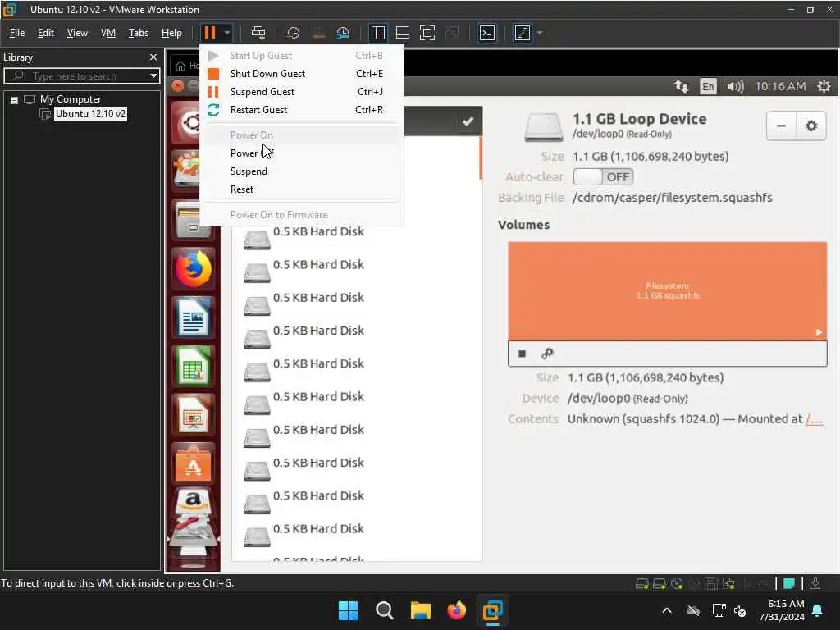840x630 pixels.
Task: Take a snapshot of the virtual machine
Action: tap(293, 33)
